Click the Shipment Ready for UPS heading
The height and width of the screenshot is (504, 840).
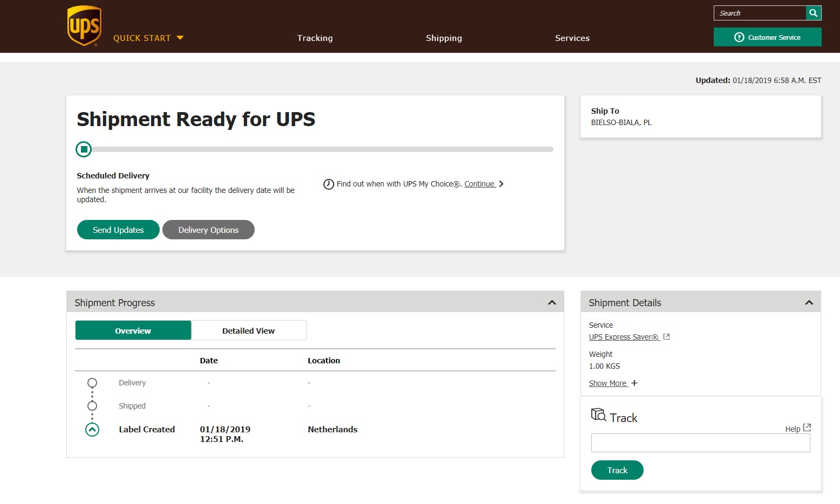coord(196,119)
